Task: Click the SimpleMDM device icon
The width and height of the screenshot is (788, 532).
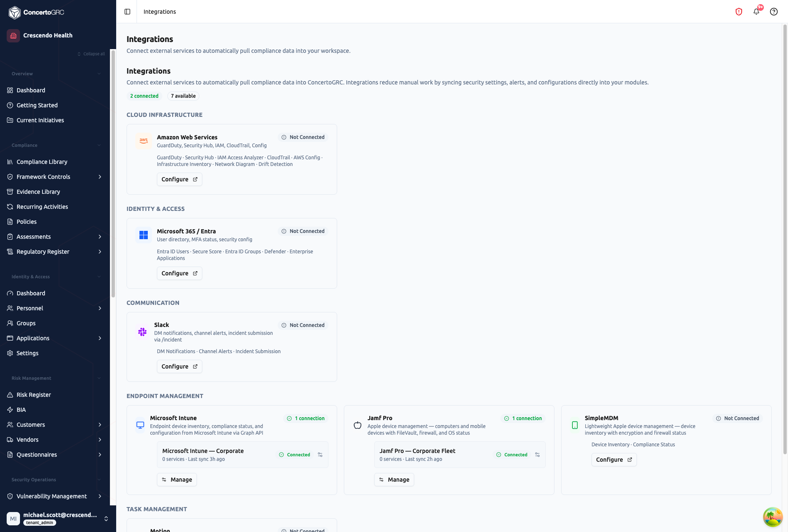Action: [x=575, y=425]
